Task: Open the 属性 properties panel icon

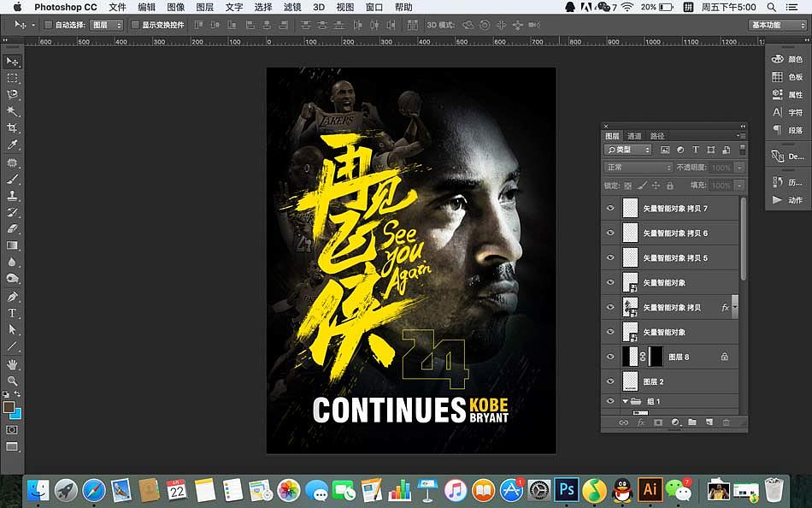Action: click(x=777, y=94)
